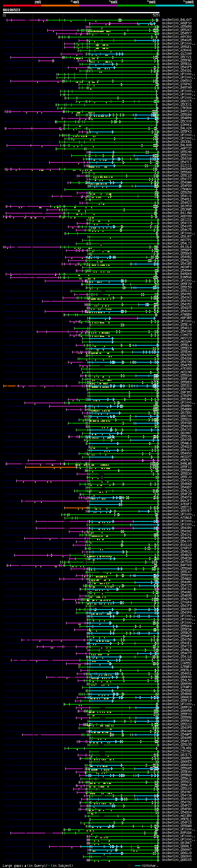Open the UniRef100_Q8I5D0 entry

click(177, 413)
